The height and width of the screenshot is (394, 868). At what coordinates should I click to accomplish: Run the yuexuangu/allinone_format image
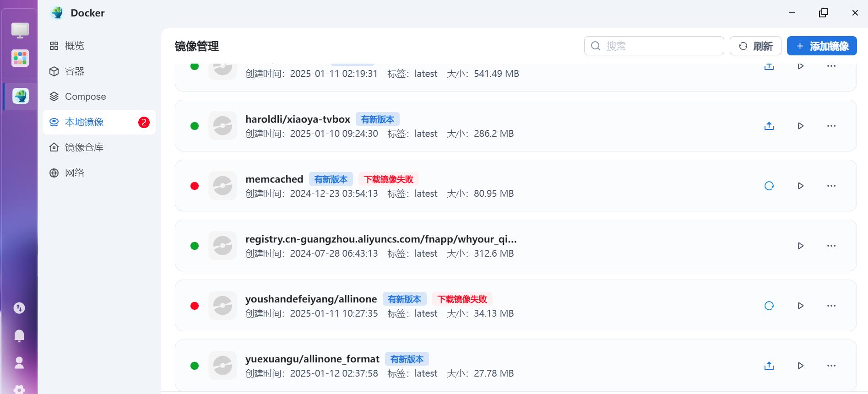click(x=801, y=366)
